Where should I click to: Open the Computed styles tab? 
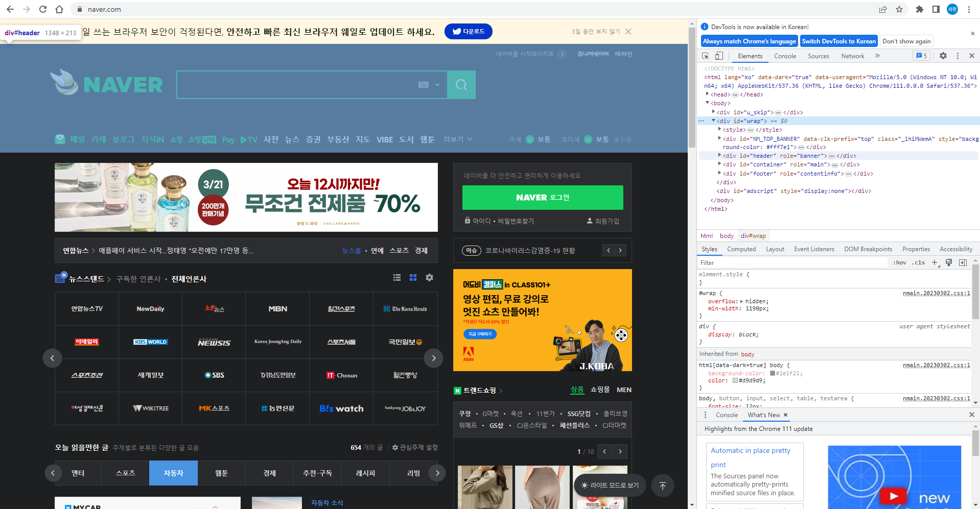[x=741, y=249]
